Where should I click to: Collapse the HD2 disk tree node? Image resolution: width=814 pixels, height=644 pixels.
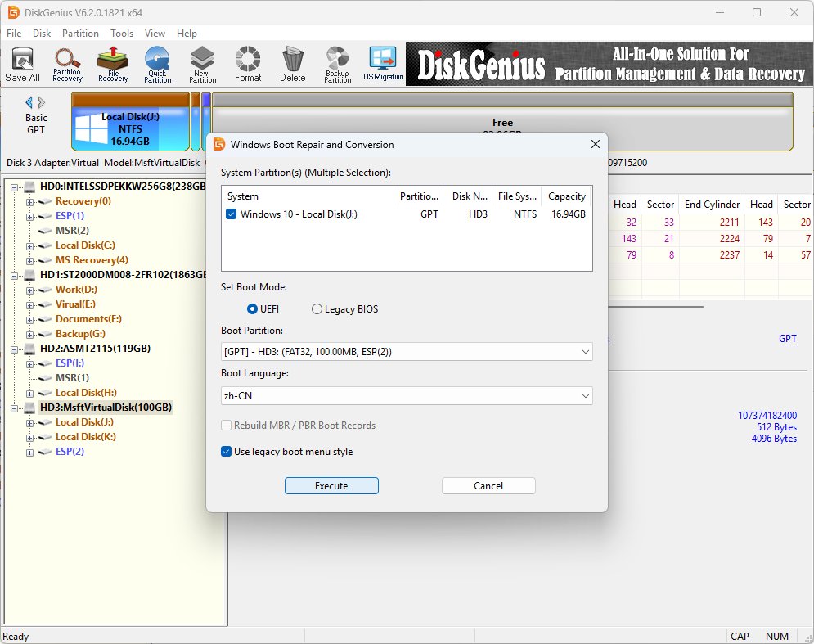click(x=14, y=349)
